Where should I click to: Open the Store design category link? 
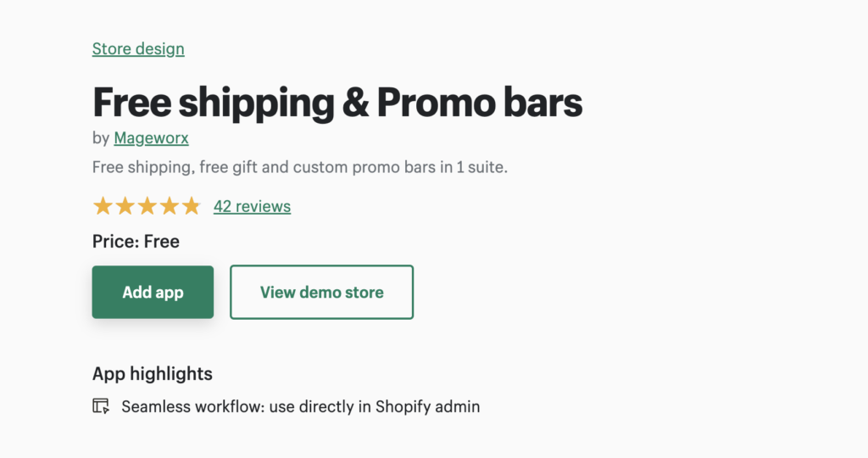pos(138,48)
